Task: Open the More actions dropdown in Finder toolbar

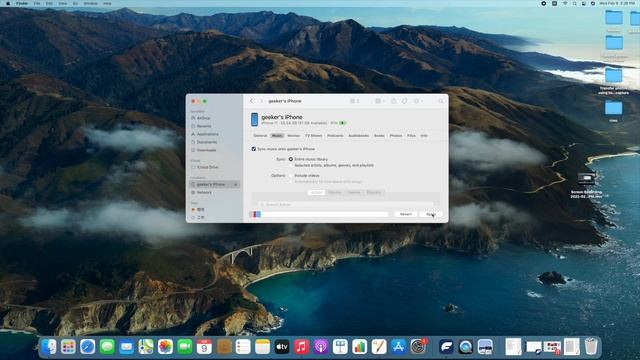Action: tap(418, 101)
